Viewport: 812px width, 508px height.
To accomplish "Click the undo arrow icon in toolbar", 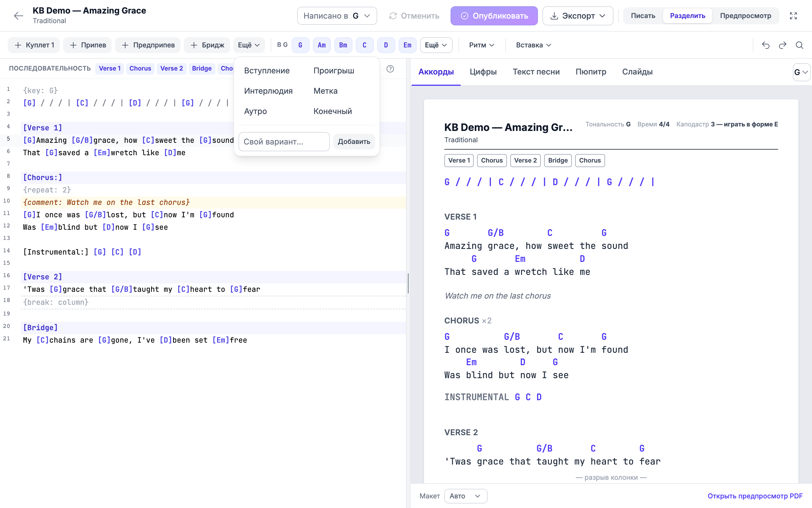I will (x=766, y=45).
